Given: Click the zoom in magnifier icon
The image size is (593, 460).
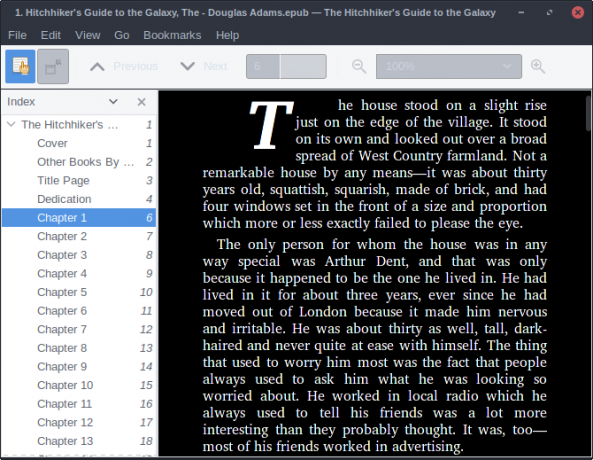Looking at the screenshot, I should pyautogui.click(x=537, y=66).
